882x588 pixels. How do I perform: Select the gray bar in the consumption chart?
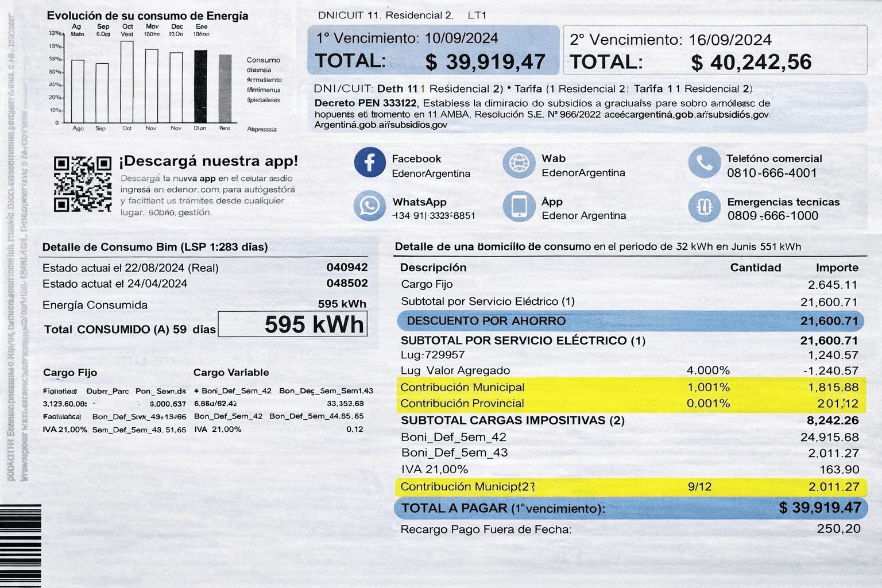[x=225, y=88]
